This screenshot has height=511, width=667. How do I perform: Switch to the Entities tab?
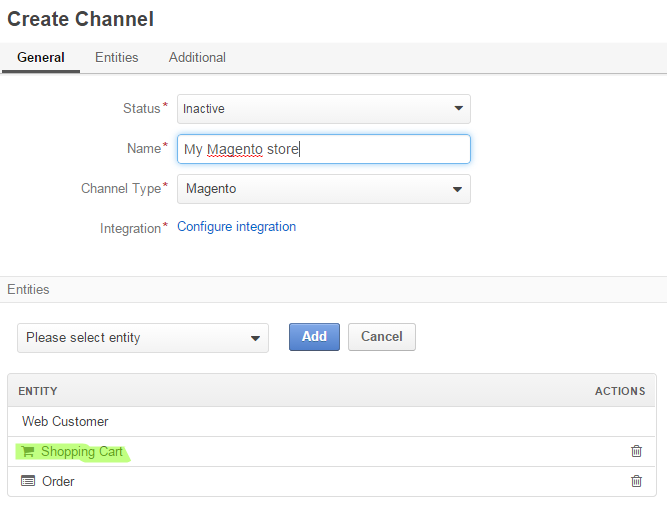(x=117, y=57)
